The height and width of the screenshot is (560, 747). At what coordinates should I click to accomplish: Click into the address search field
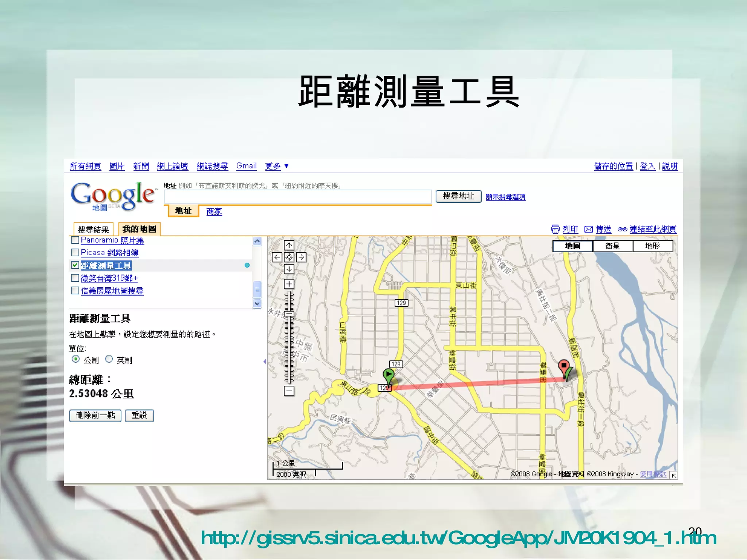click(x=298, y=197)
